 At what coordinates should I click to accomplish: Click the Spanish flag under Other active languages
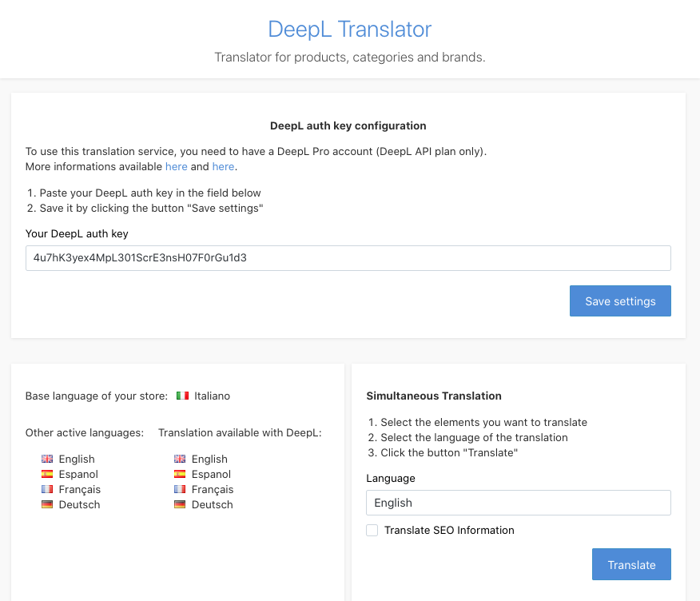click(x=47, y=474)
